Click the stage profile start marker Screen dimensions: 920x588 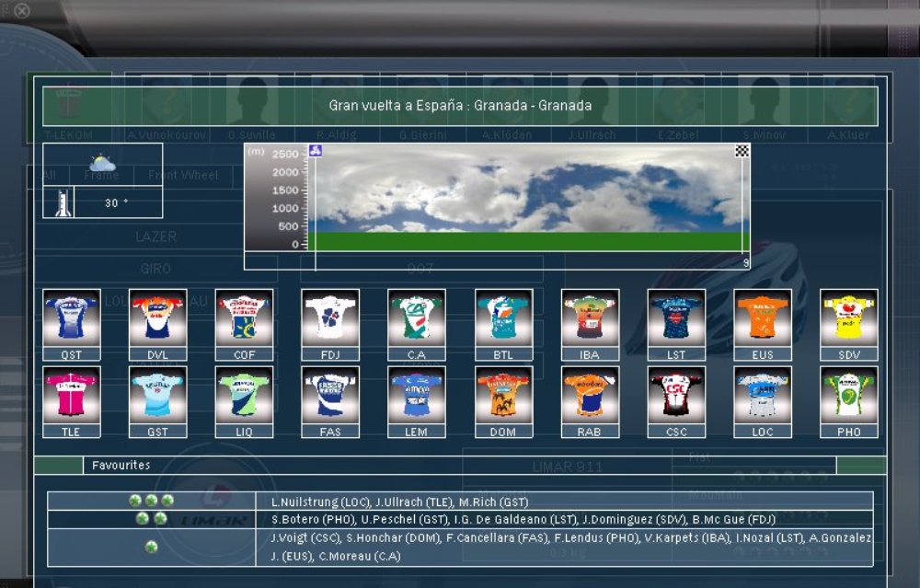coord(315,150)
